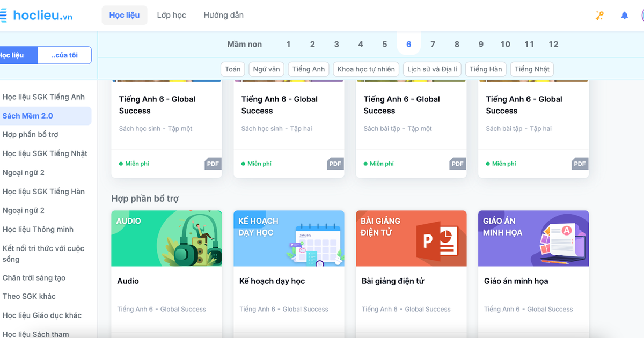Open Học liệu SGK Tiếng Hàn sidebar item
This screenshot has height=338, width=644.
pyautogui.click(x=43, y=192)
